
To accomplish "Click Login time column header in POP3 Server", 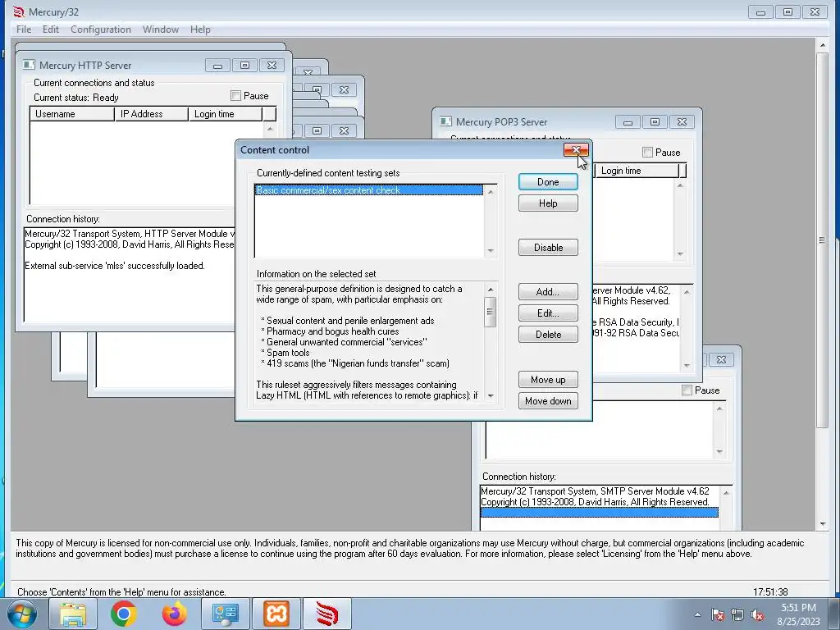I will tap(637, 171).
